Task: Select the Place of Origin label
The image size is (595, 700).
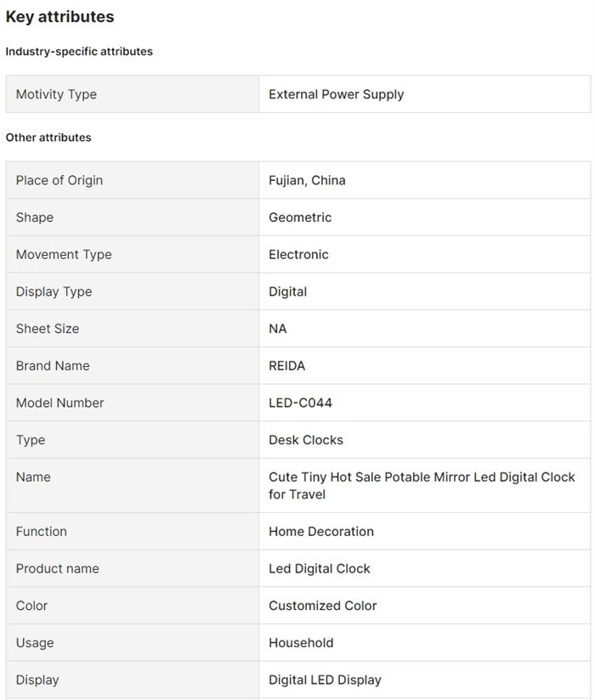Action: coord(59,180)
